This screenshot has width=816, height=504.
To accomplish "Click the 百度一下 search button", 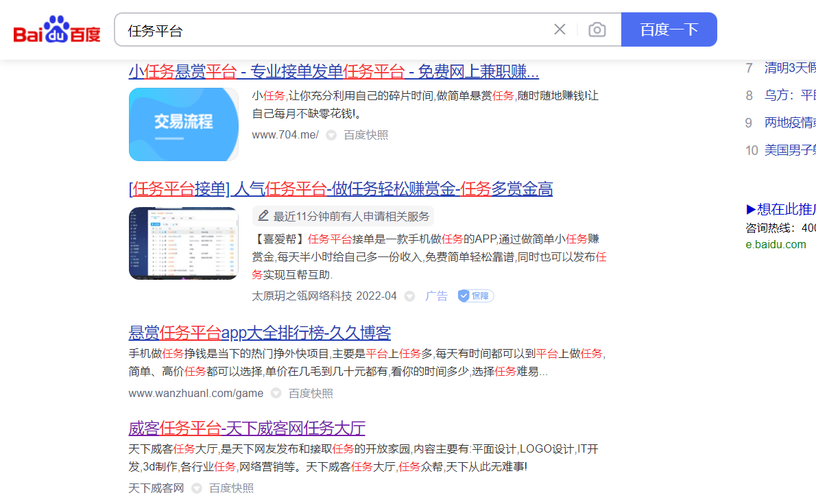I will 669,29.
